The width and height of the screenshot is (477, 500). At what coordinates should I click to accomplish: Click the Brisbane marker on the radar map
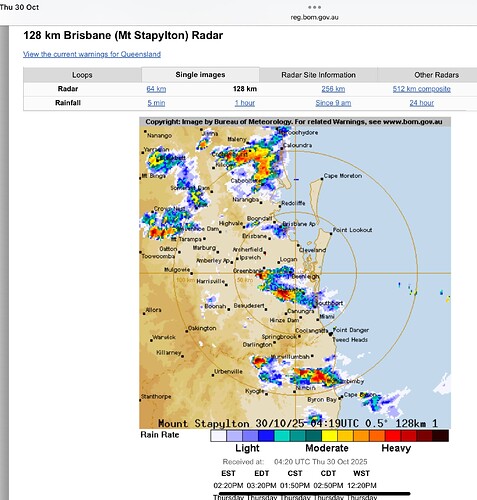(270, 239)
